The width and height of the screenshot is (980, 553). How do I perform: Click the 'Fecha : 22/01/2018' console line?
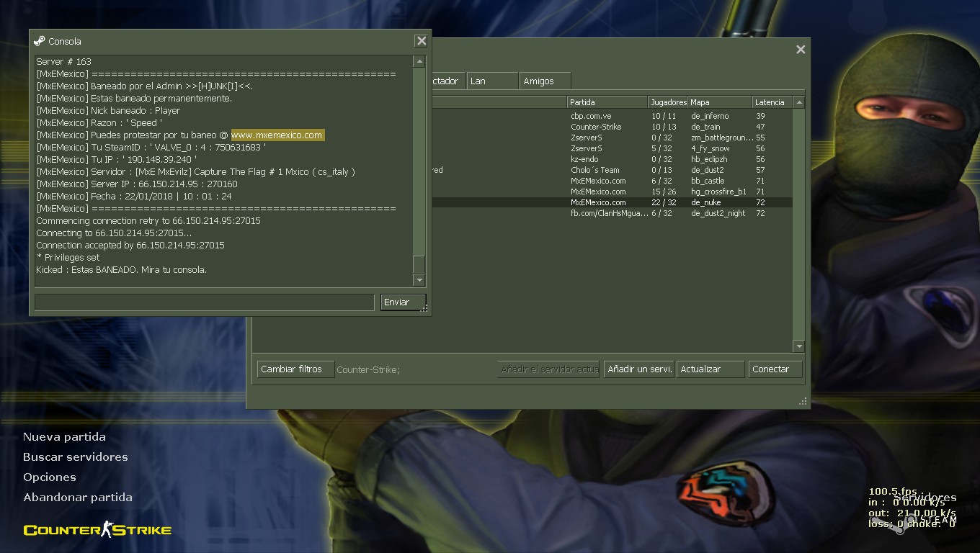pos(134,196)
